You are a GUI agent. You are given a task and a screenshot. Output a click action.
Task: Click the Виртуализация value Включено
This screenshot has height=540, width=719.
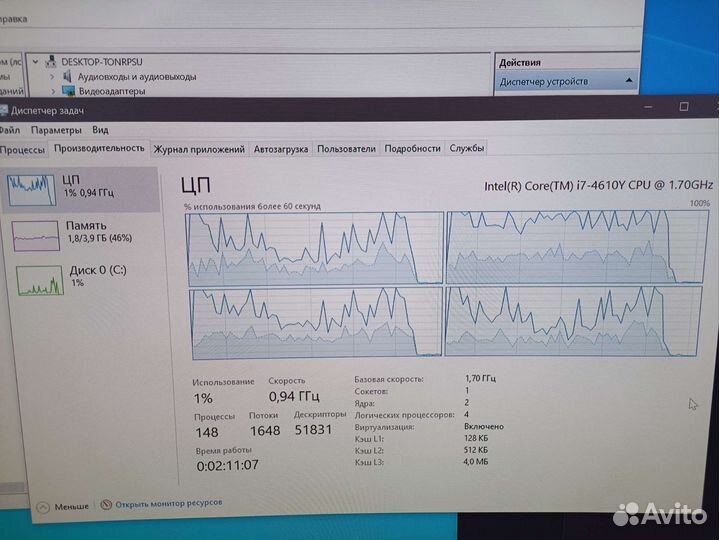(484, 426)
